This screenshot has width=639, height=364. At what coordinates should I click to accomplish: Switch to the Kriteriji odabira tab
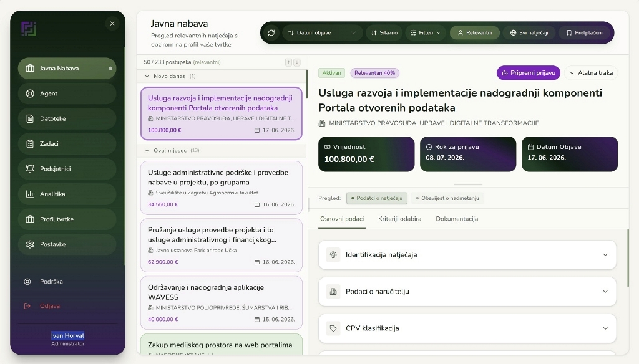pos(400,219)
